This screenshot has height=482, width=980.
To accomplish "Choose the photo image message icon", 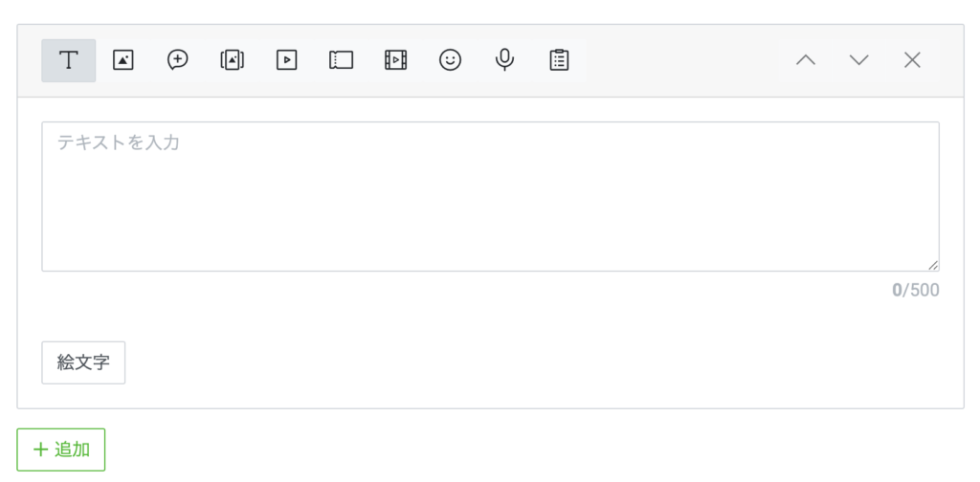I will 123,60.
